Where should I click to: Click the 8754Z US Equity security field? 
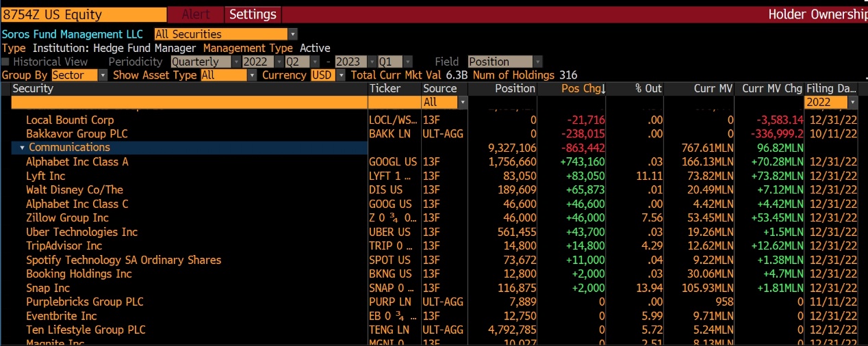[84, 14]
